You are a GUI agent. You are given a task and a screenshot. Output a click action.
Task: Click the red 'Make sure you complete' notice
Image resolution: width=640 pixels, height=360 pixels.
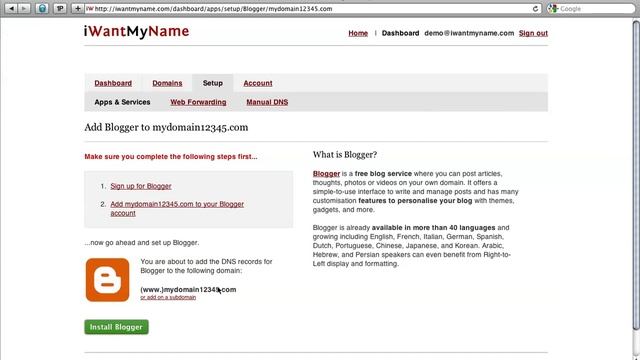(171, 157)
